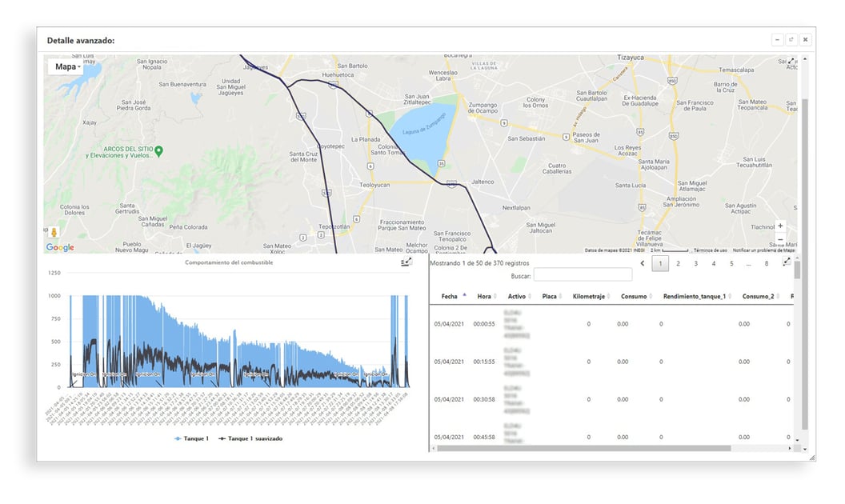Sort table by Rendimiento_tanque_1 column
Screen dimensions: 845x504
(697, 297)
